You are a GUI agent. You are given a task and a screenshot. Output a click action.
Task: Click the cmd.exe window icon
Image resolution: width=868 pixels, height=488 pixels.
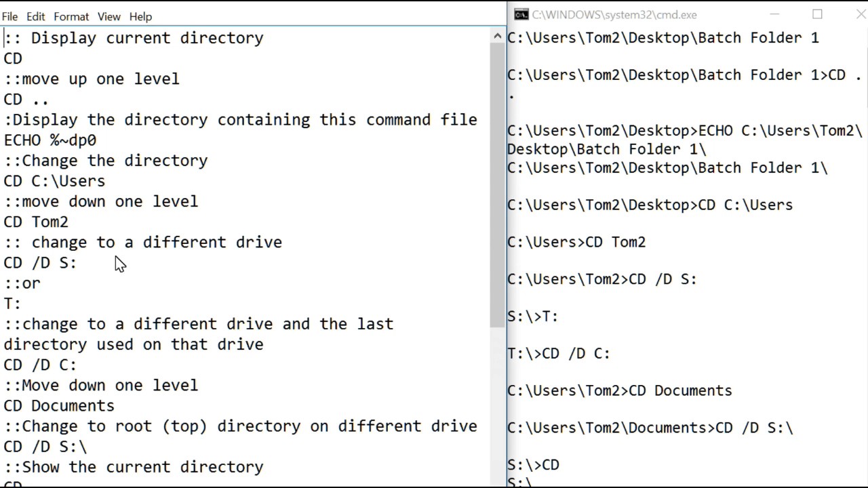coord(521,14)
